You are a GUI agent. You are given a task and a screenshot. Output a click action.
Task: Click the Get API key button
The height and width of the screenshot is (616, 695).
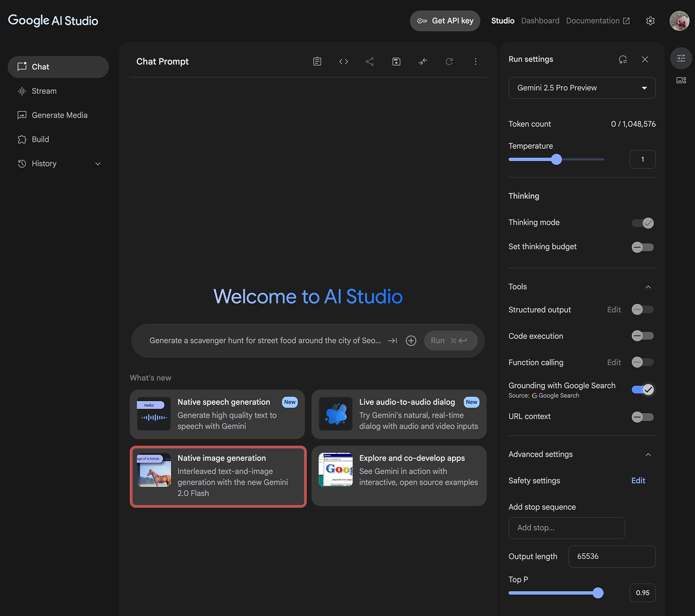(445, 21)
